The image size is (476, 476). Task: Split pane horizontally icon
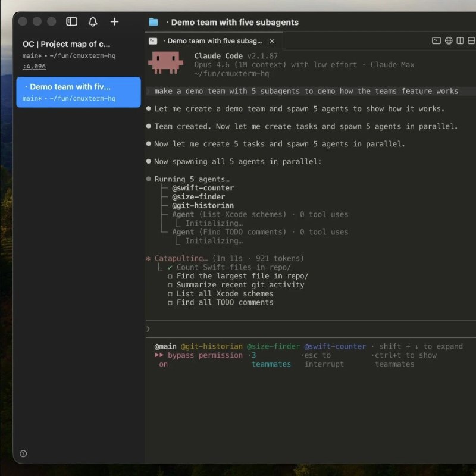click(x=471, y=40)
